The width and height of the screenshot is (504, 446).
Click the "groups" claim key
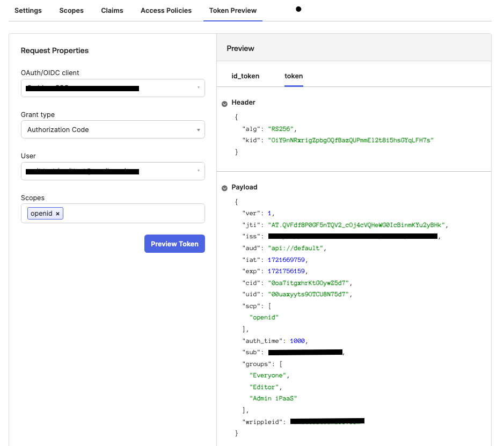coord(257,364)
